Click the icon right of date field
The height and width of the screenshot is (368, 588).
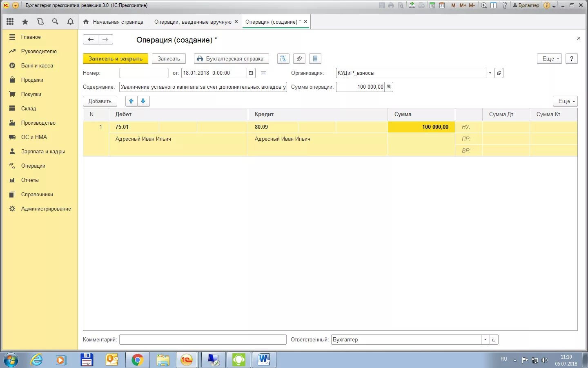(x=263, y=73)
